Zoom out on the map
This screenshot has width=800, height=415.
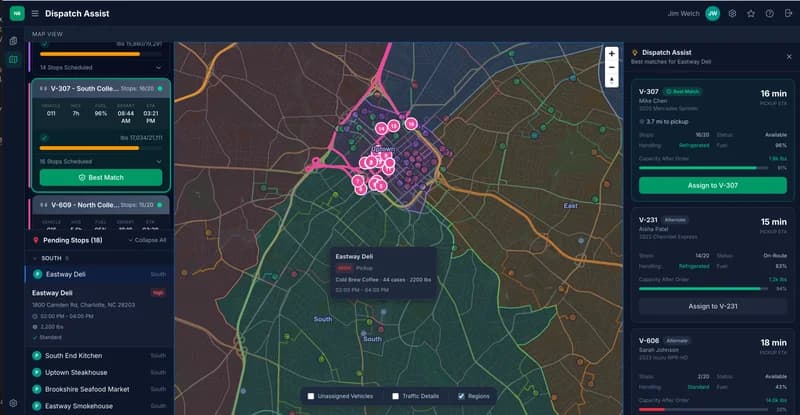tap(611, 67)
